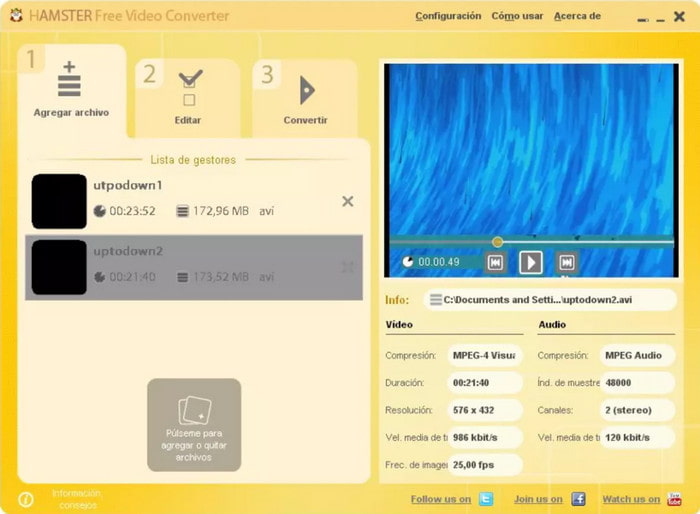Viewport: 700px width, 514px height.
Task: Open the Agregar archivo step tab
Action: tap(72, 91)
